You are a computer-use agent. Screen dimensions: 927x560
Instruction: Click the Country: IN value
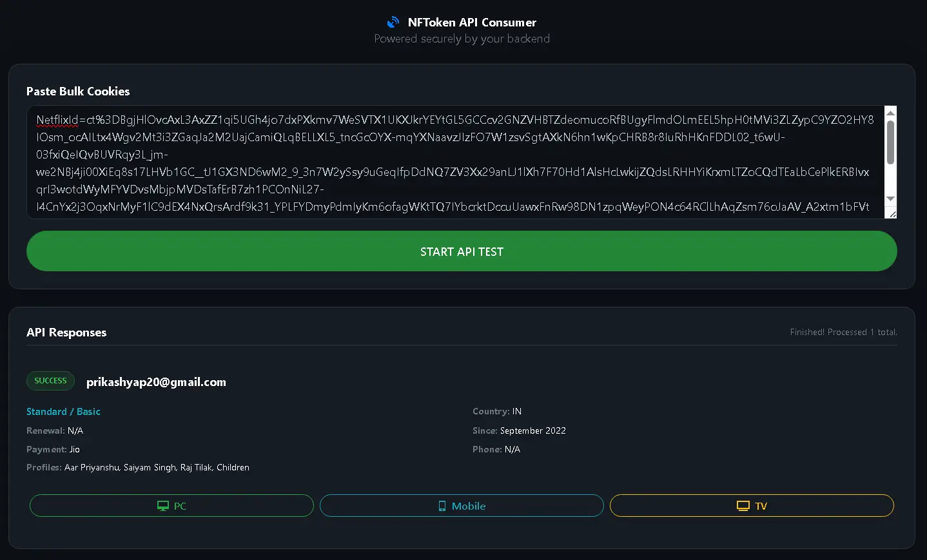tap(497, 411)
